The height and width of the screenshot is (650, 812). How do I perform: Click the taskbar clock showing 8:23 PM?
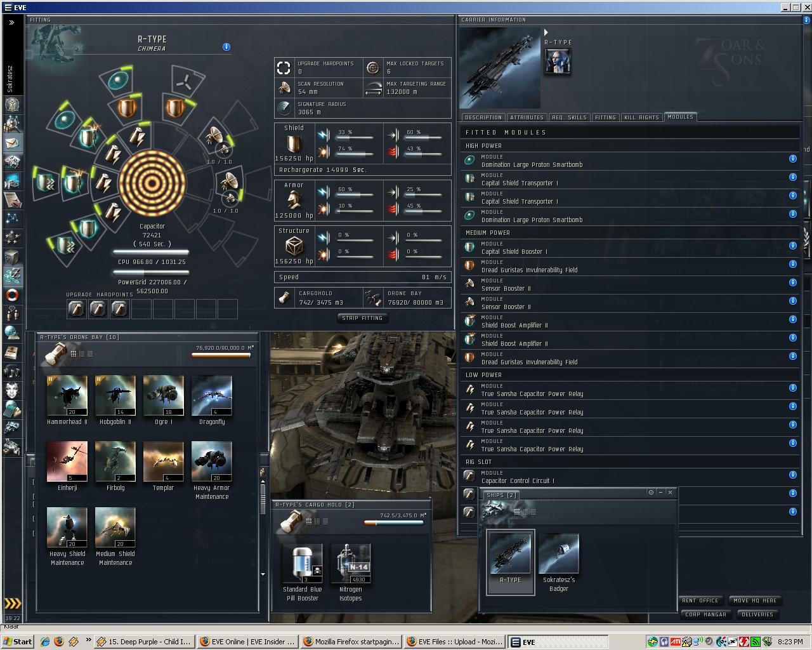[x=790, y=642]
